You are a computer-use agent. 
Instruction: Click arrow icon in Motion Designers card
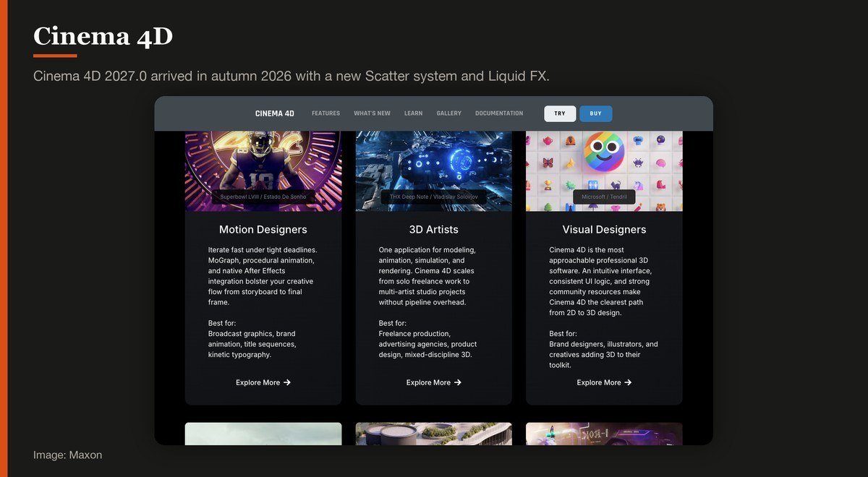(287, 382)
